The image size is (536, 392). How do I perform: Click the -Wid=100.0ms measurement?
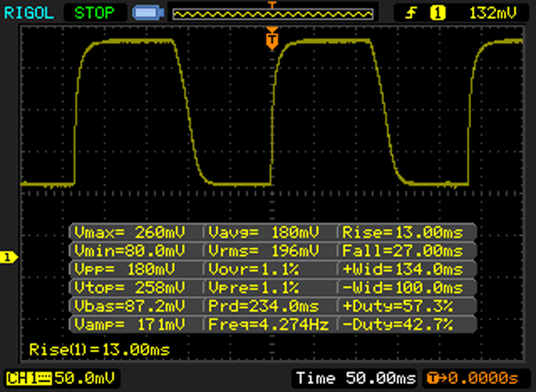403,287
